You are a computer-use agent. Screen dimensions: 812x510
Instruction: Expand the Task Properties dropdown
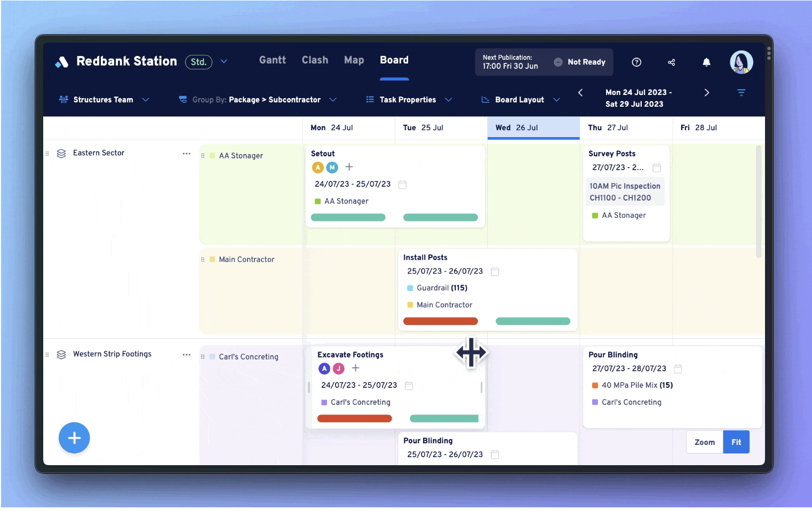[x=409, y=100]
